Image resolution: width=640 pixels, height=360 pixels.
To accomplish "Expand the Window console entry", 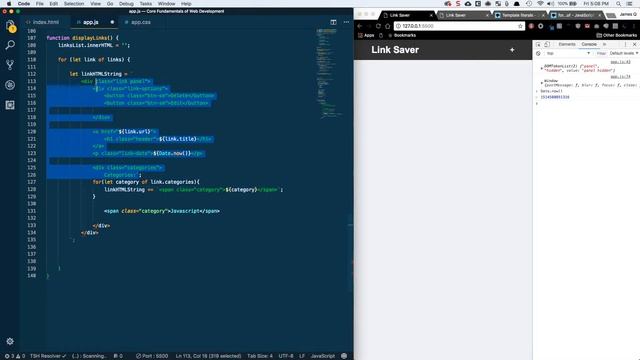I will 542,83.
